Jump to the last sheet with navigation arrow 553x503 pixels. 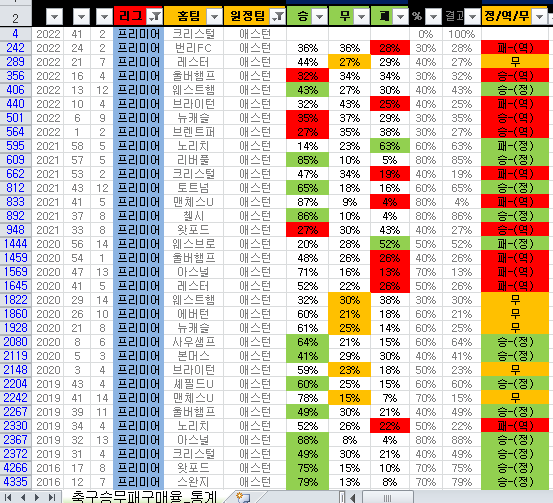tap(52, 498)
